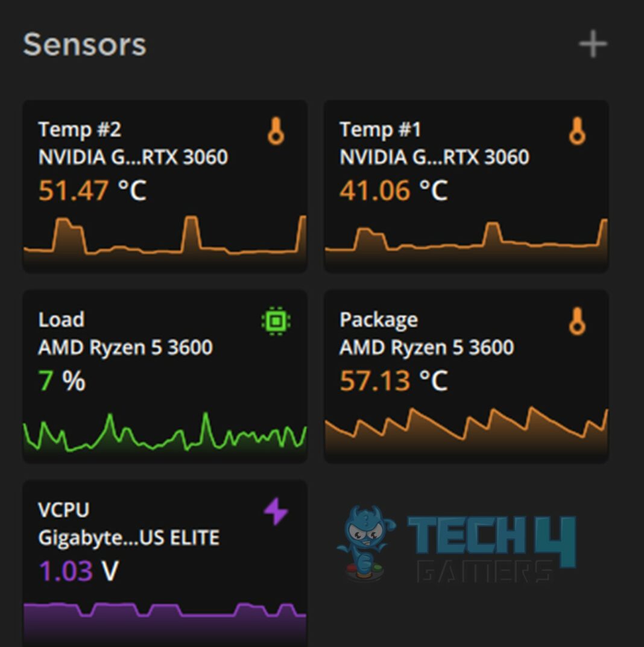Viewport: 644px width, 647px height.
Task: Open the Package temperature sensor card
Action: click(x=466, y=374)
